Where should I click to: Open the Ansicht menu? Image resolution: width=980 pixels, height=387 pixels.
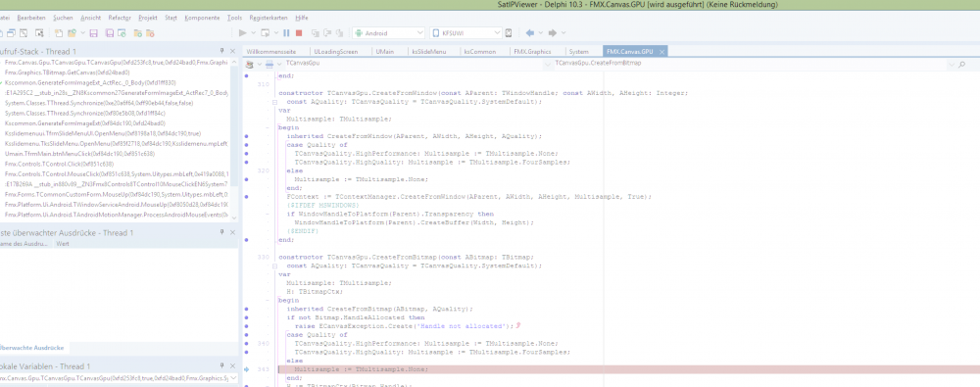click(x=90, y=18)
